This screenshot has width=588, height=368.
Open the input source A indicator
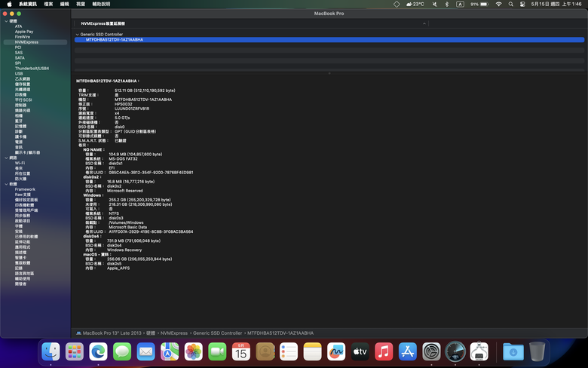(x=460, y=4)
